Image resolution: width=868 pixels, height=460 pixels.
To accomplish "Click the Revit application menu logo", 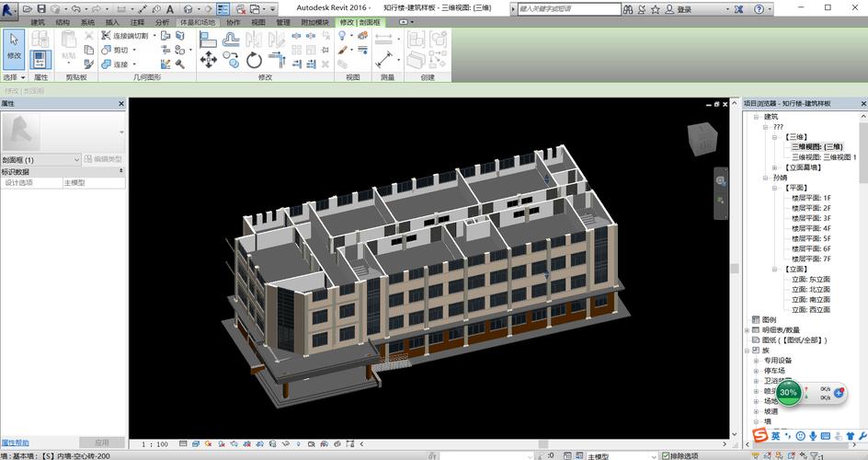I will pos(9,9).
